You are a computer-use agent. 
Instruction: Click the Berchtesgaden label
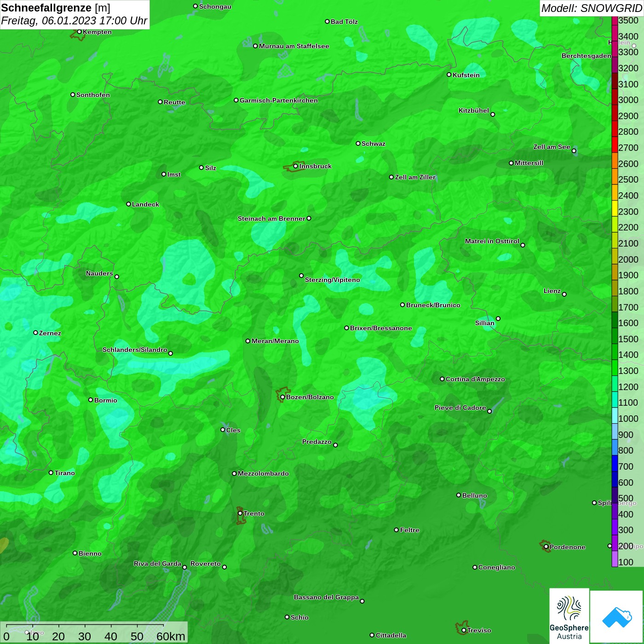tap(586, 56)
